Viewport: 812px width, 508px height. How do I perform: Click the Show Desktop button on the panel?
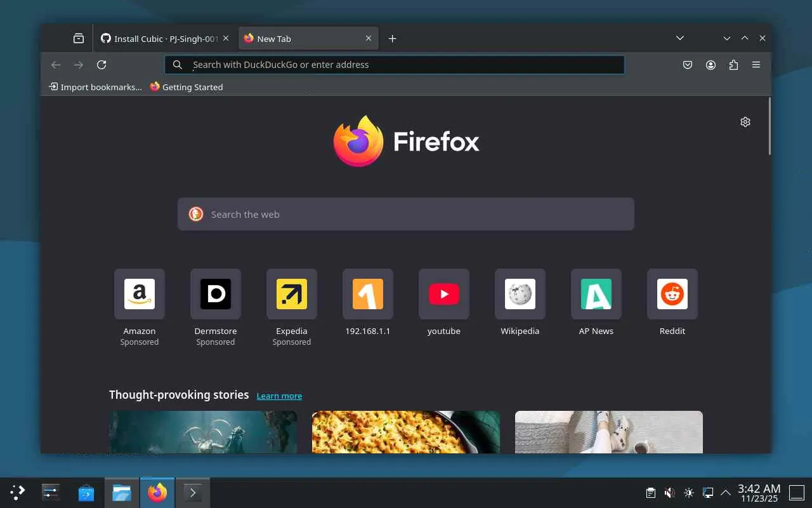[x=796, y=493]
